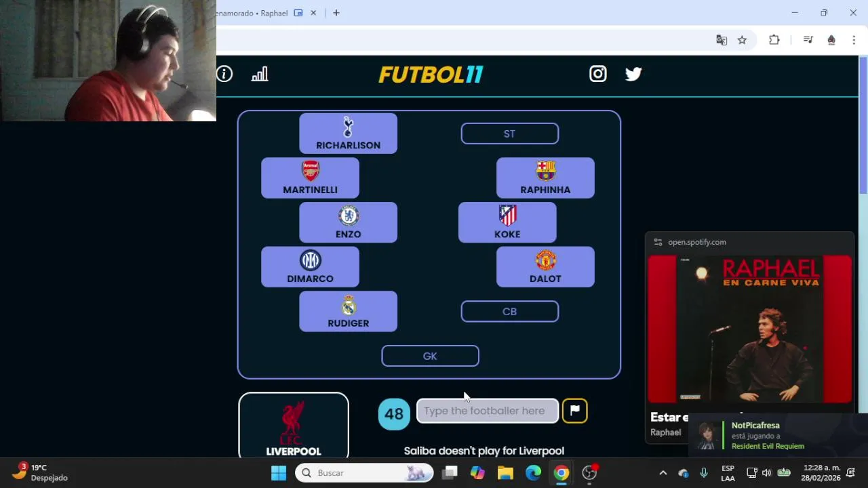Open the Chrome profile avatar
Screen dimensions: 868x488
pyautogui.click(x=831, y=40)
